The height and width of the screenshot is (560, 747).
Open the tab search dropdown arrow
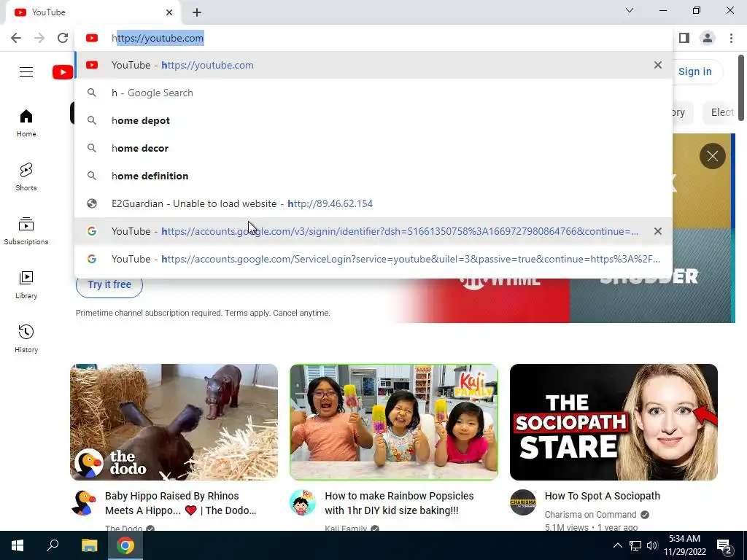click(x=630, y=10)
